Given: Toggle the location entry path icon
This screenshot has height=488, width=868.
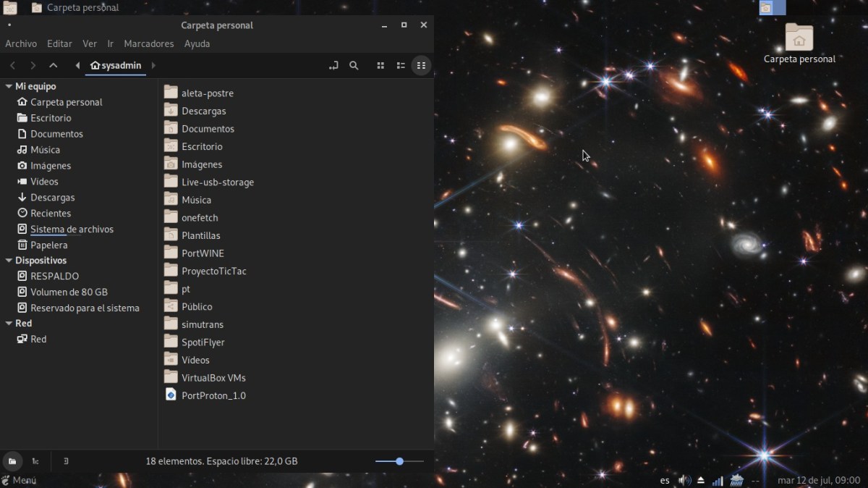Looking at the screenshot, I should [333, 65].
